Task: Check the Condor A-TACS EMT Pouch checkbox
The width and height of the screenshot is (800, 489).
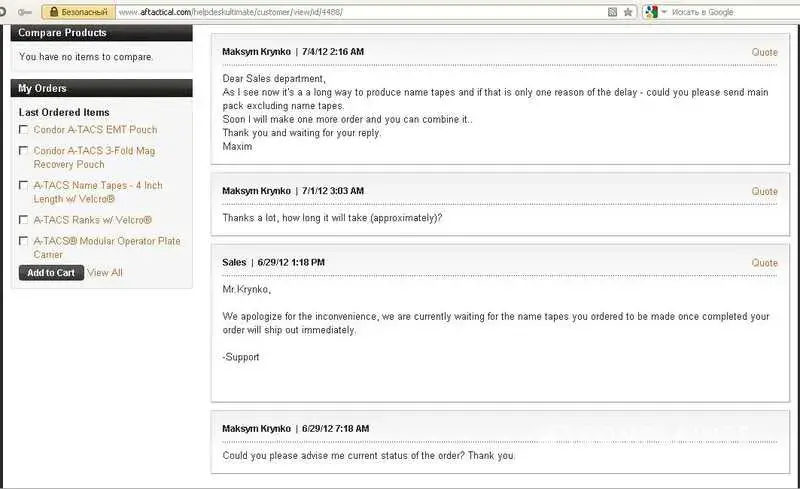Action: click(x=24, y=130)
